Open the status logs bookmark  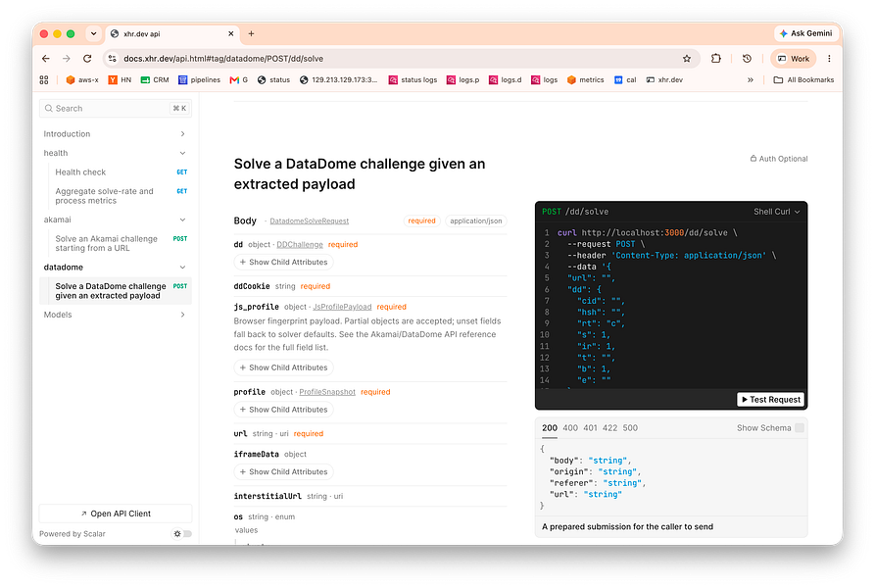(x=413, y=79)
